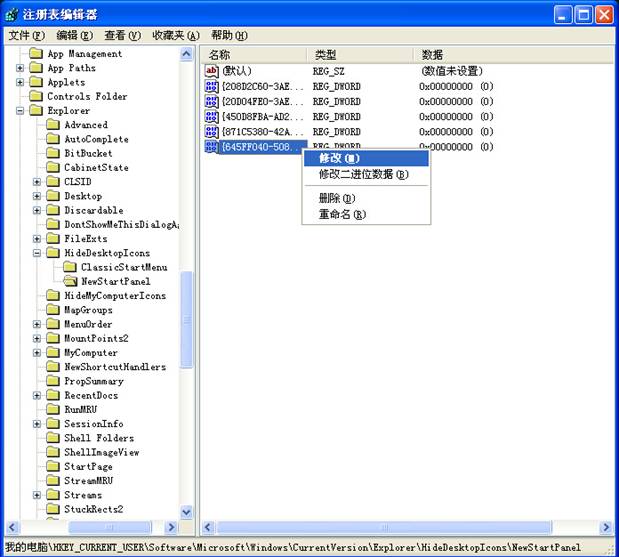This screenshot has height=557, width=619.
Task: Expand the Streams key
Action: pyautogui.click(x=37, y=495)
